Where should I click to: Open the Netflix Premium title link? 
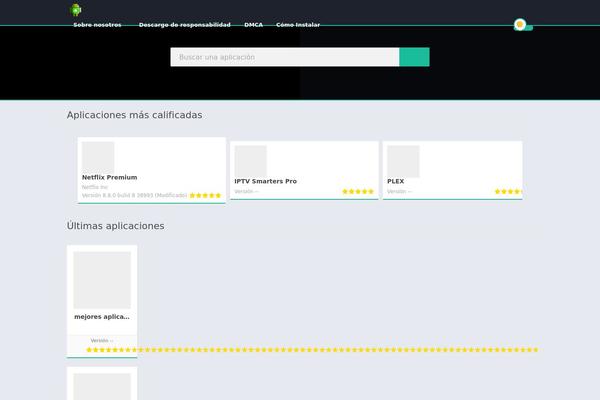[109, 177]
